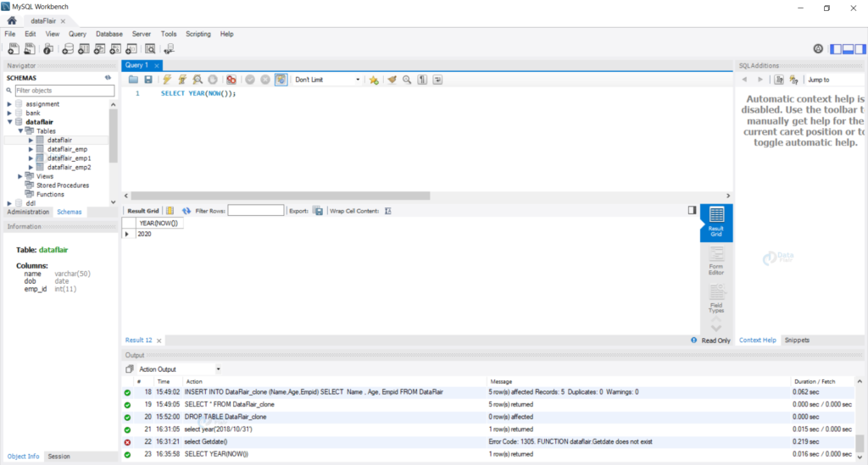Rollback transaction cross icon
The width and height of the screenshot is (868, 465).
tap(265, 80)
